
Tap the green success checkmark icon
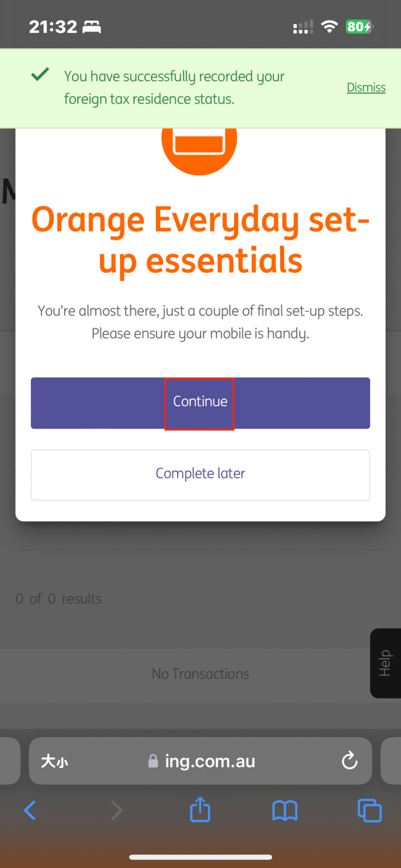coord(40,74)
